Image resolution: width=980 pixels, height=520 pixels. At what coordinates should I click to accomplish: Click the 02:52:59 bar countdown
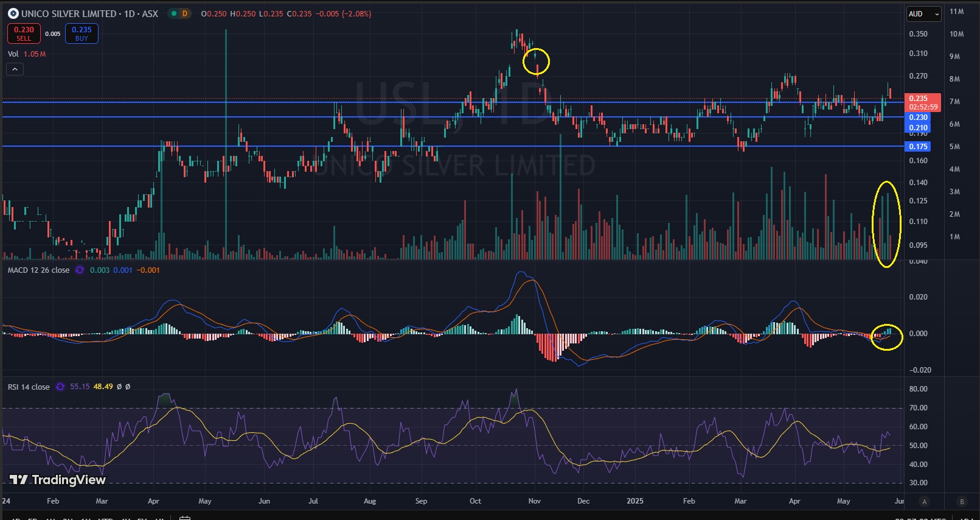point(923,107)
